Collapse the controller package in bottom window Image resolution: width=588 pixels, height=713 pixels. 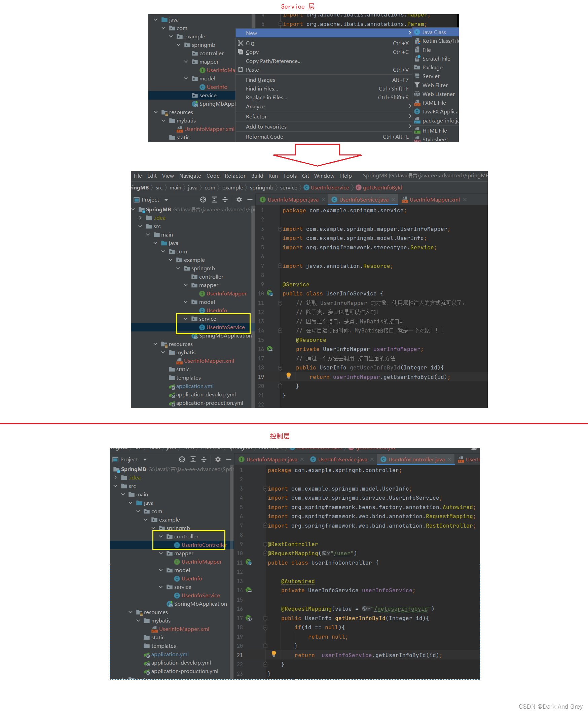click(x=161, y=537)
